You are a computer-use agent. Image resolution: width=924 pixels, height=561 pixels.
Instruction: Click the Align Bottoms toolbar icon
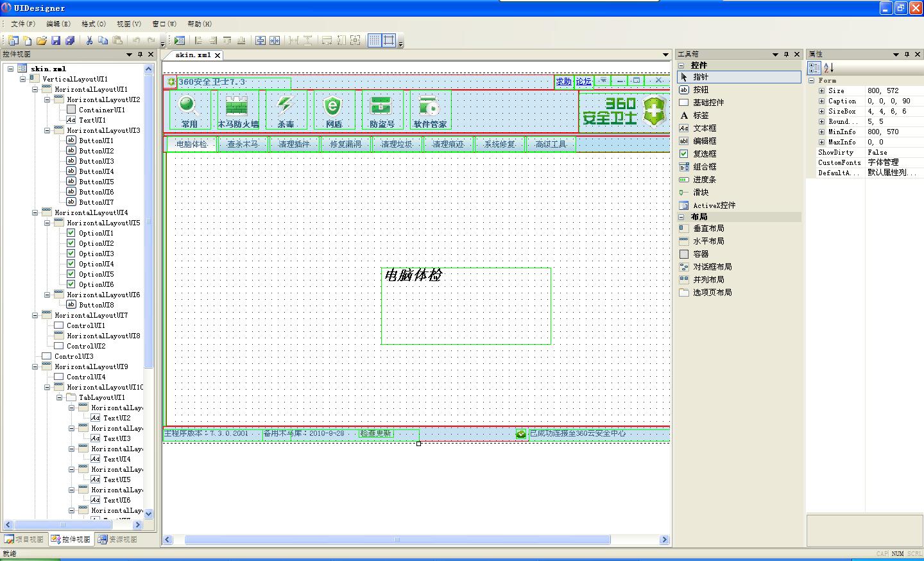point(241,40)
